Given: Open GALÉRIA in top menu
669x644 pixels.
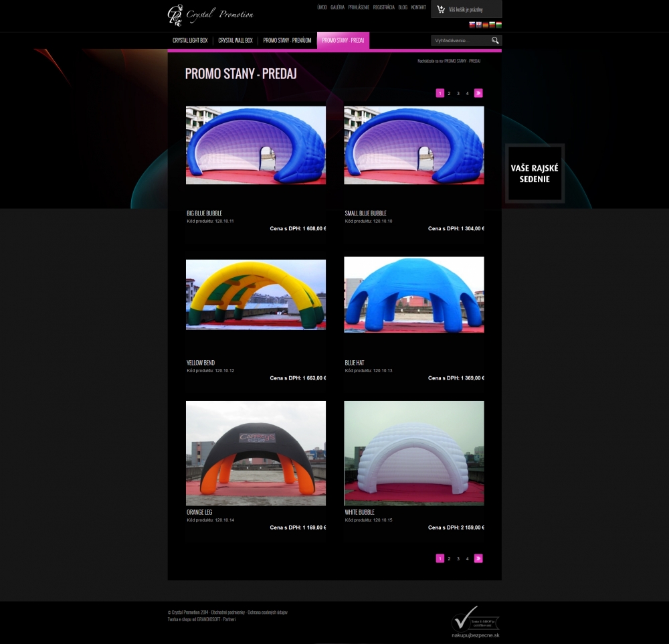Looking at the screenshot, I should point(337,7).
